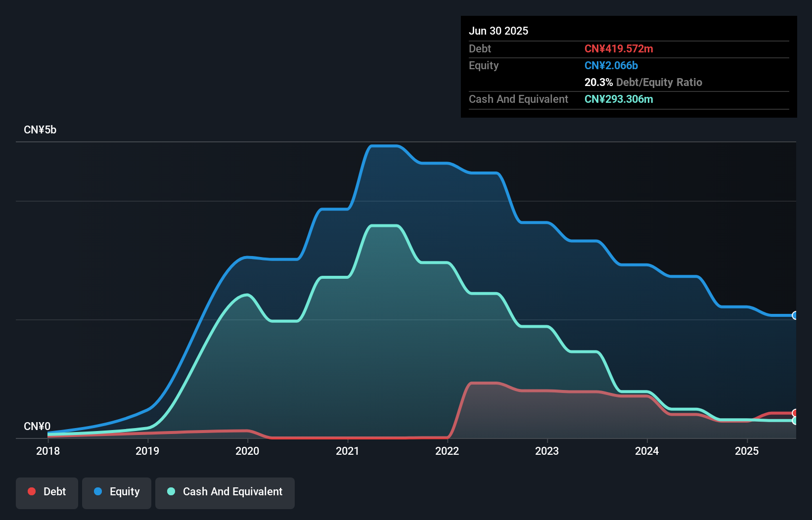Select the blue Equity endpoint marker on chart
The height and width of the screenshot is (520, 812).
795,315
